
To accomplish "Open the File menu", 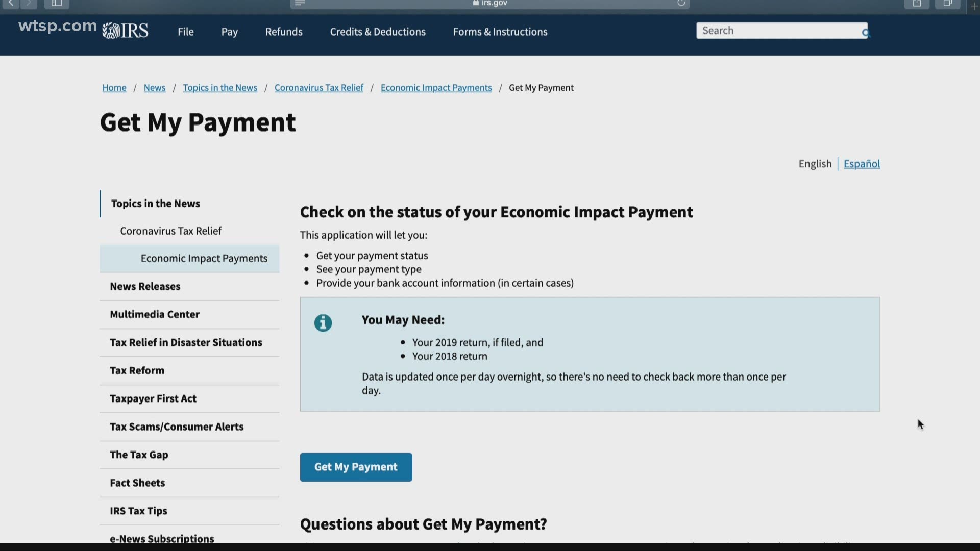I will [186, 32].
